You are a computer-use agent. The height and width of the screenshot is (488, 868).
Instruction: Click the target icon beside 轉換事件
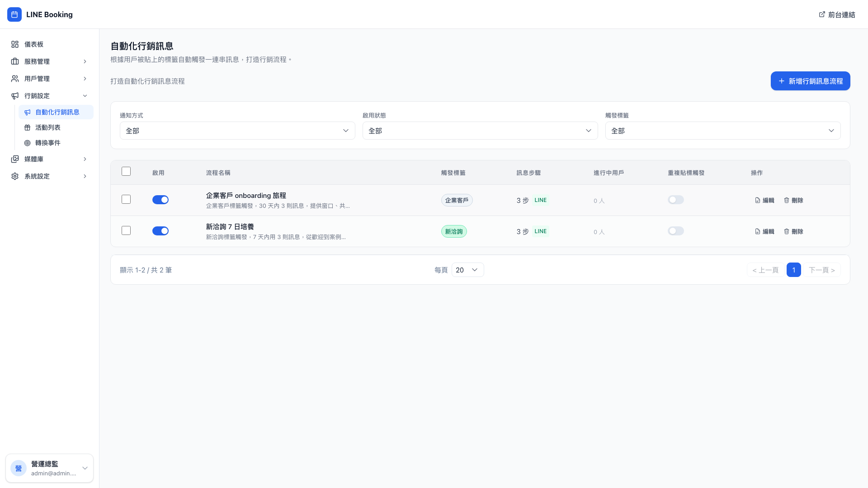click(28, 143)
